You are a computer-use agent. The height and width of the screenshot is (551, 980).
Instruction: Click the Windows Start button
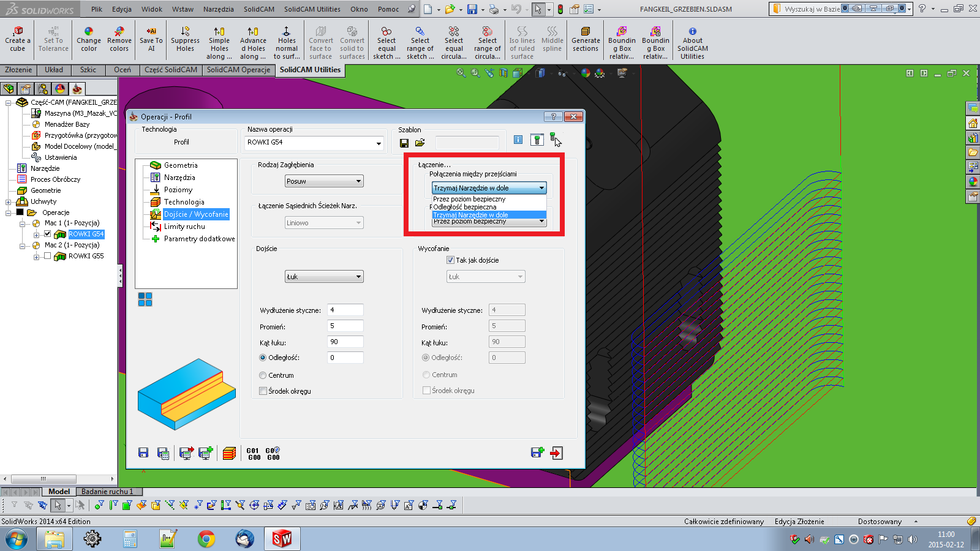(x=17, y=539)
